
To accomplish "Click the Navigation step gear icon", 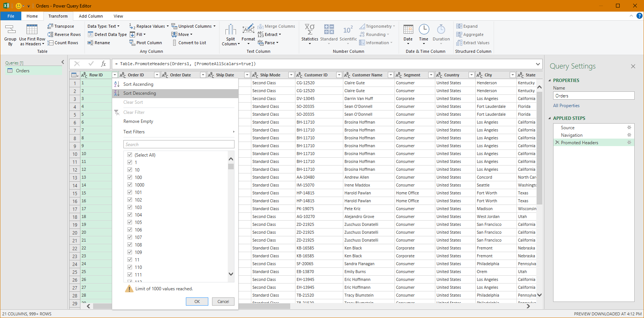I will [629, 135].
